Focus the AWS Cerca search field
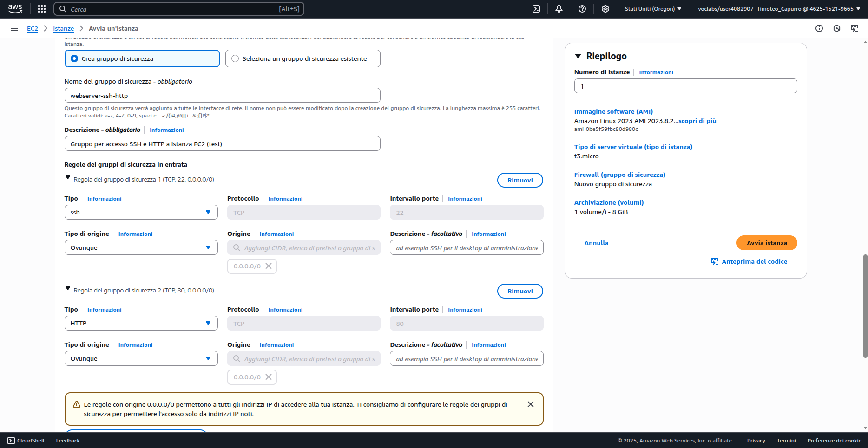Screen dimensions: 868x448 click(x=179, y=9)
